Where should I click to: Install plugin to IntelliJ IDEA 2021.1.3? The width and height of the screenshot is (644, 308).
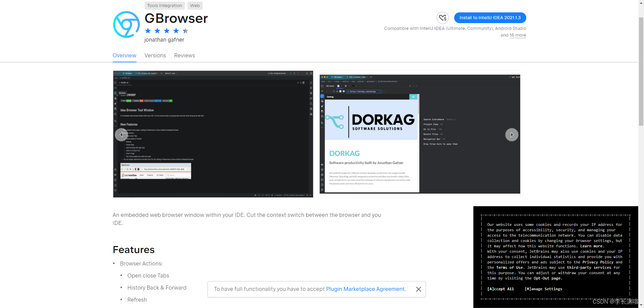coord(490,18)
